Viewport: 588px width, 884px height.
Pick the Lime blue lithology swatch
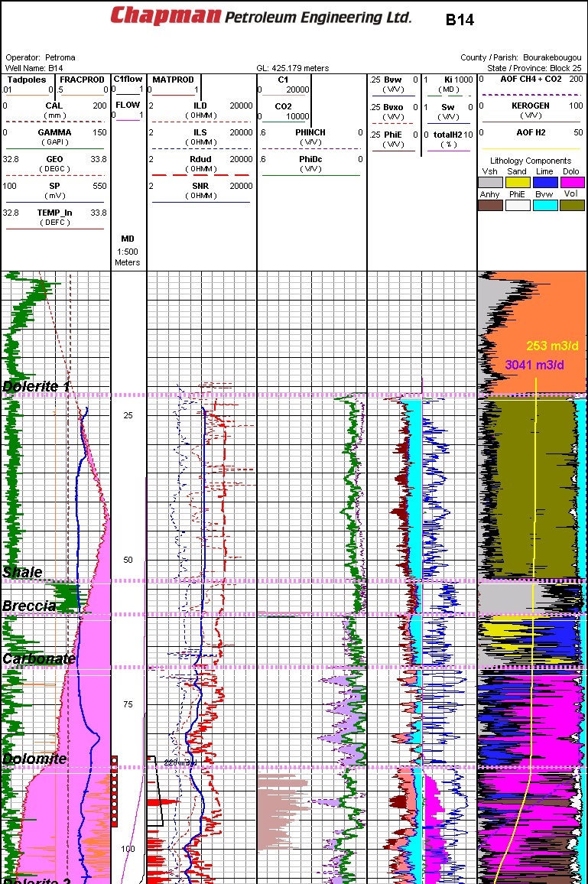(x=544, y=183)
